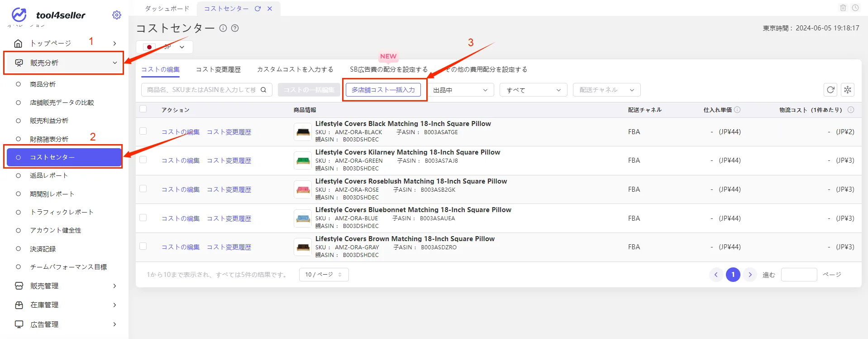This screenshot has height=339, width=868.
Task: Open the 10/ページ page size dropdown
Action: [x=324, y=275]
